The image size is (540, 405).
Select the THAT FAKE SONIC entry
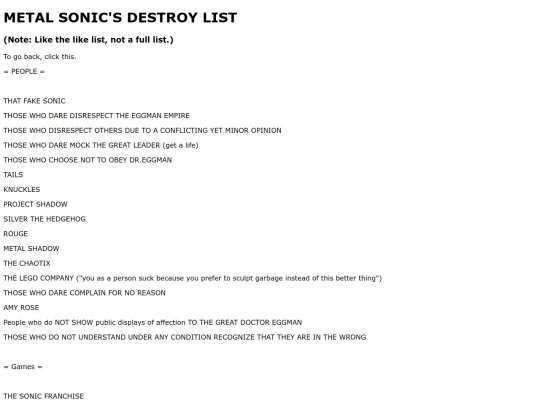point(34,101)
